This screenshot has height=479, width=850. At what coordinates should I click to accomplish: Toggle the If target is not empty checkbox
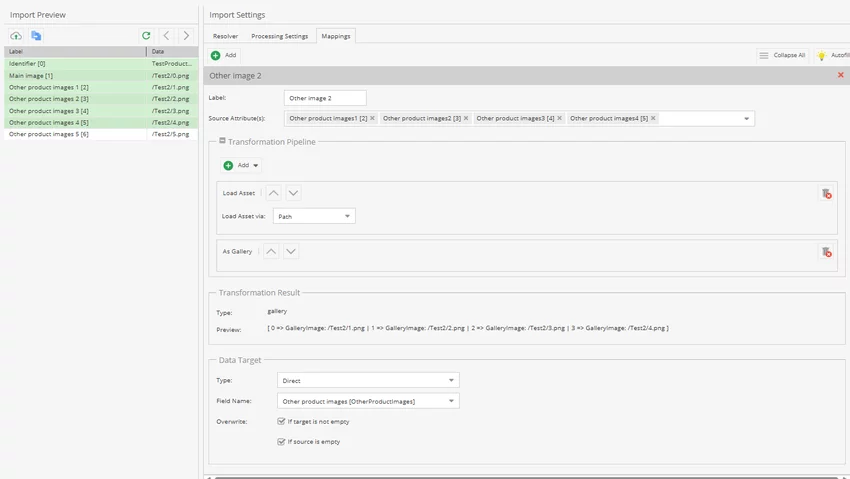[x=281, y=421]
